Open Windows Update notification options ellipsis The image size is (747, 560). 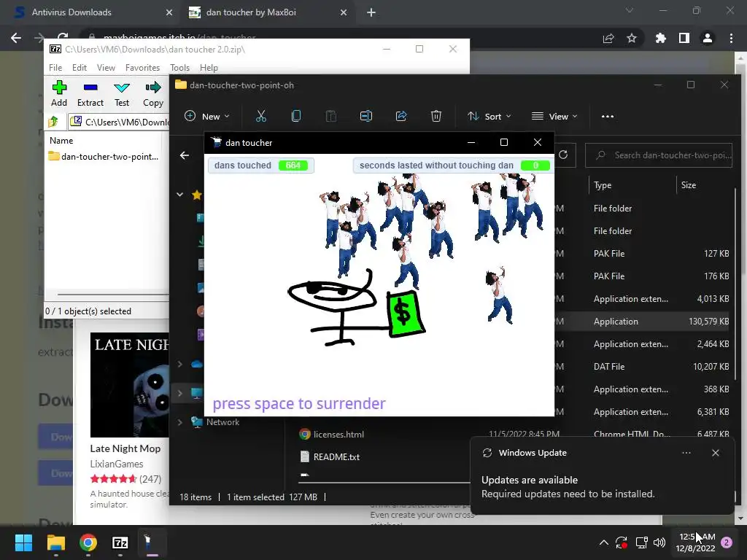(x=686, y=453)
